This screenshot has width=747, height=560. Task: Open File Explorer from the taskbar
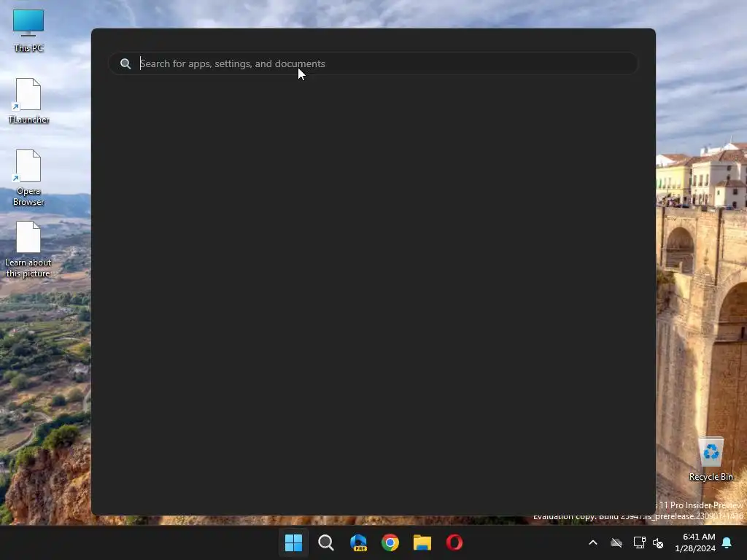point(422,542)
